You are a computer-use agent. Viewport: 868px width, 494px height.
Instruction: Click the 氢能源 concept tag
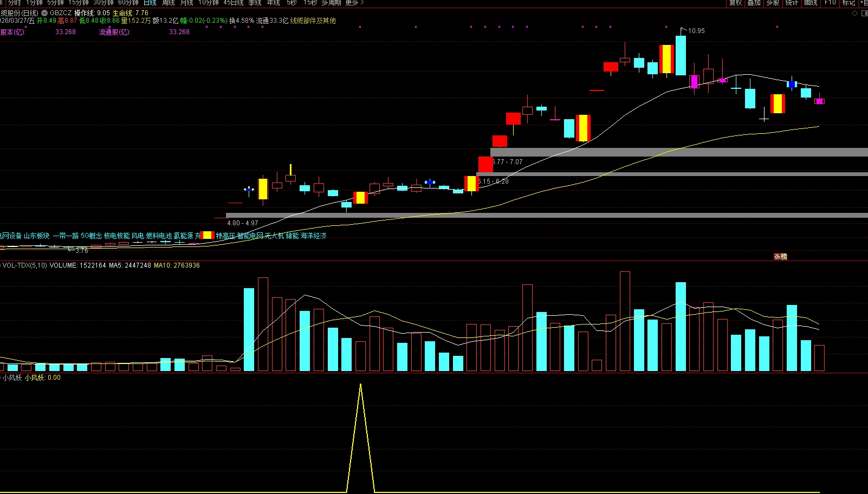[x=183, y=236]
